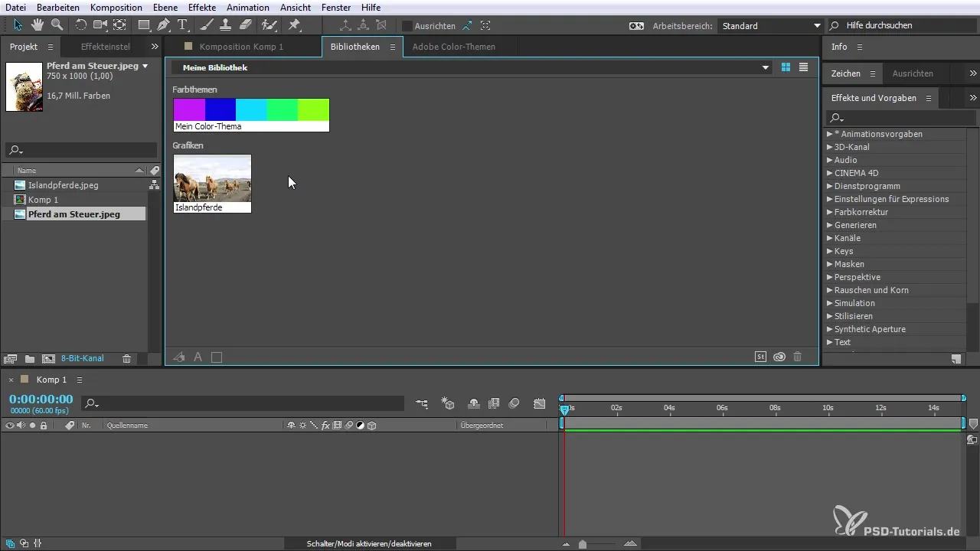
Task: Select the Eraser tool
Action: click(x=245, y=25)
